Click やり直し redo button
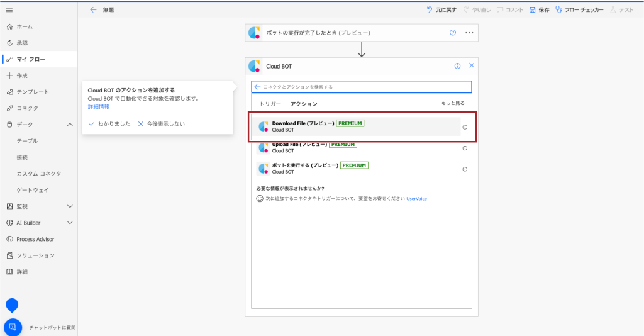Screen dimensions: 644x336 (477, 10)
